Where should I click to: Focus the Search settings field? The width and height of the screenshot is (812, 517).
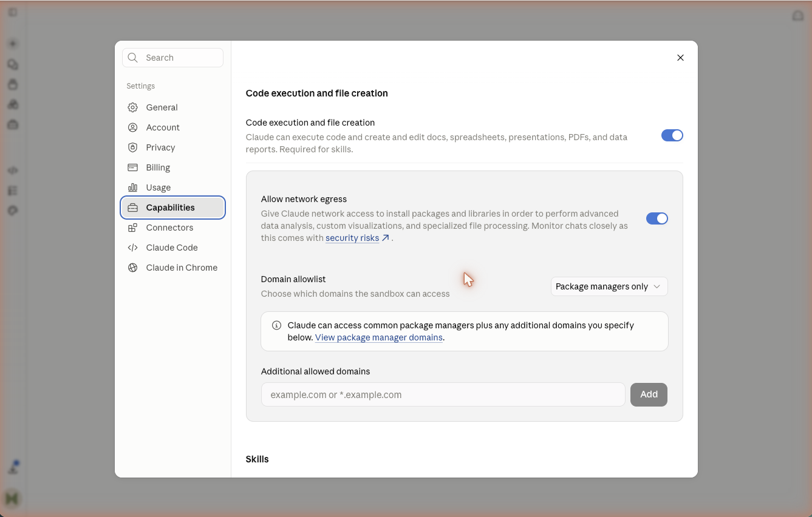tap(172, 58)
